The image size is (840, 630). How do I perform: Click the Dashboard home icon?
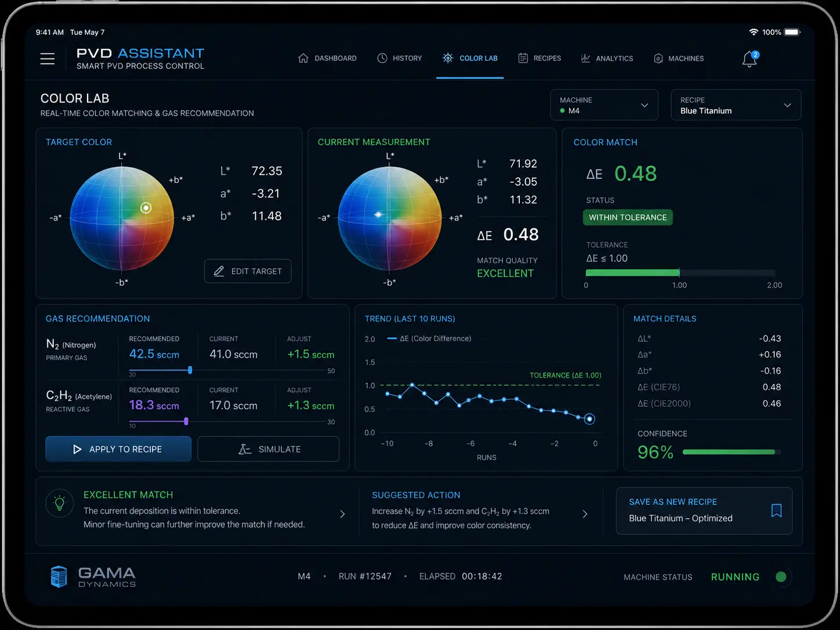303,58
